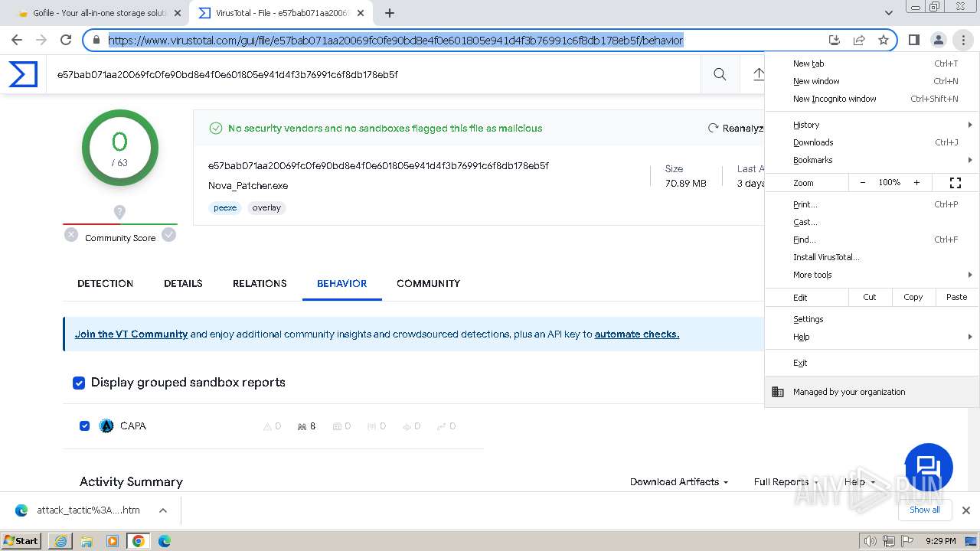Click fullscreen icon in Zoom row
This screenshot has height=551, width=980.
955,183
